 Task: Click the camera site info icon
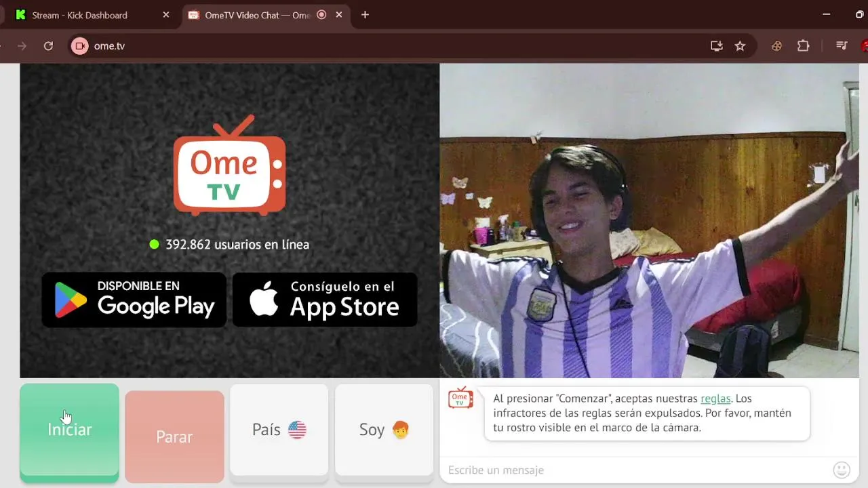[80, 46]
